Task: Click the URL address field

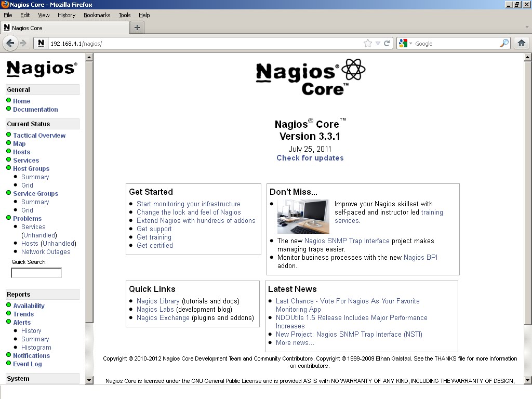Action: (x=206, y=44)
